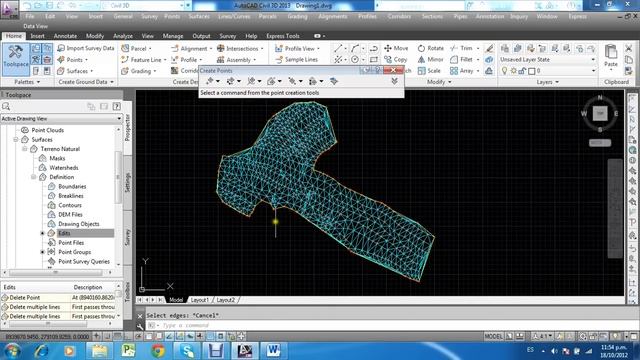Select Boundaries in the tree

[72, 186]
